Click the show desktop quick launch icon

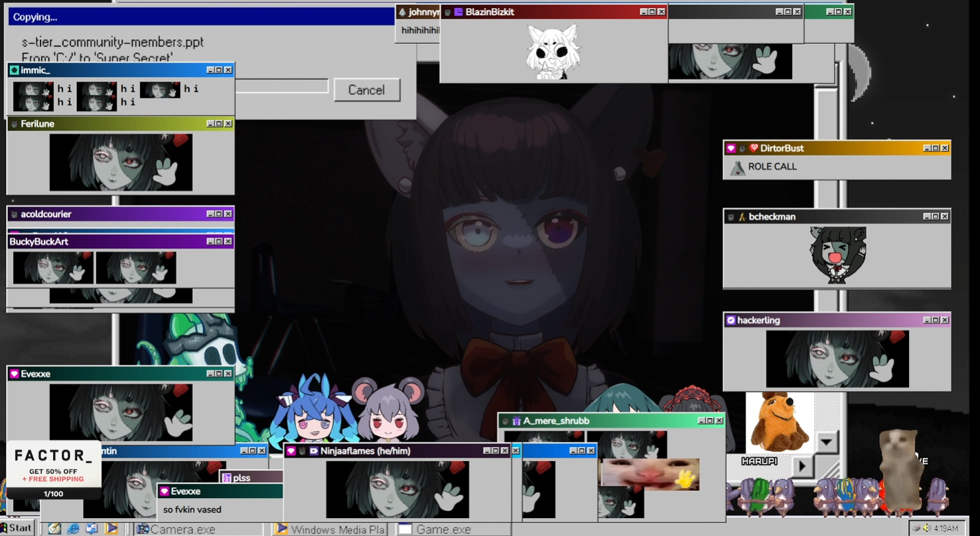pyautogui.click(x=92, y=529)
